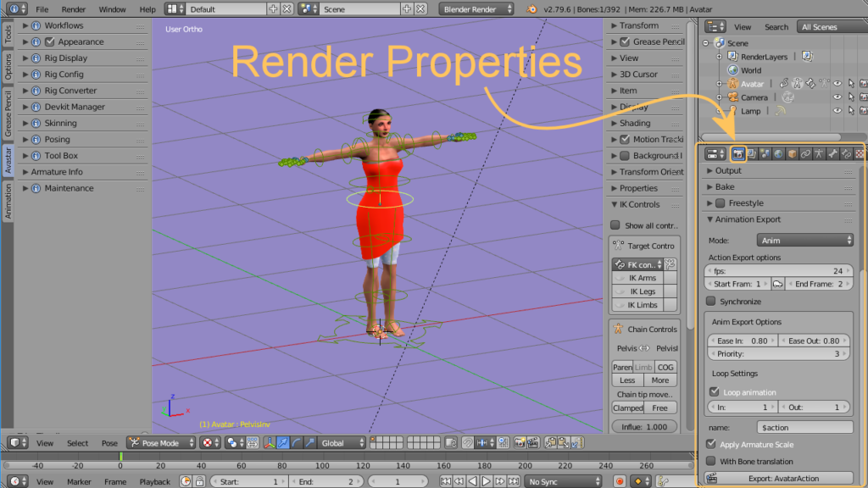Disable the Loop animation checkbox

[713, 392]
